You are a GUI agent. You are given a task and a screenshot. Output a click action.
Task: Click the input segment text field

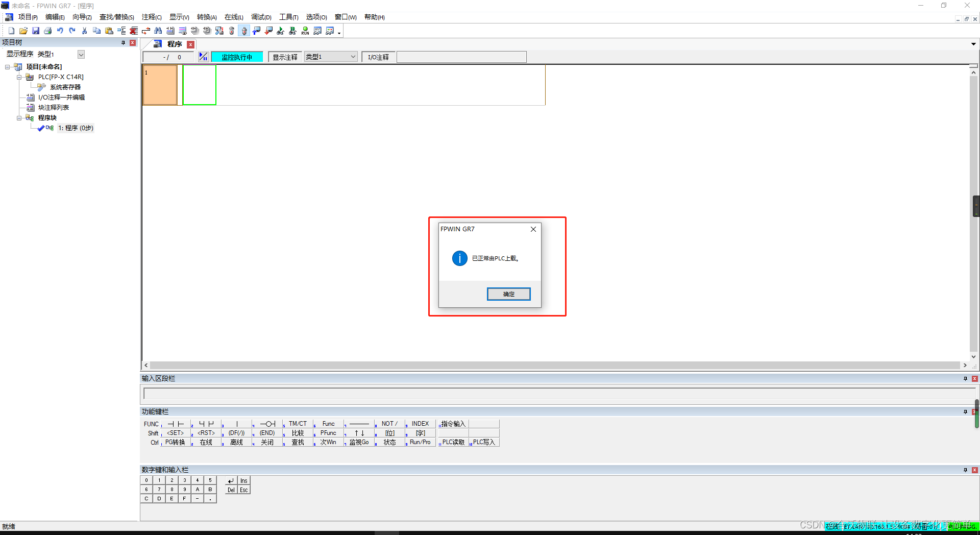[559, 394]
